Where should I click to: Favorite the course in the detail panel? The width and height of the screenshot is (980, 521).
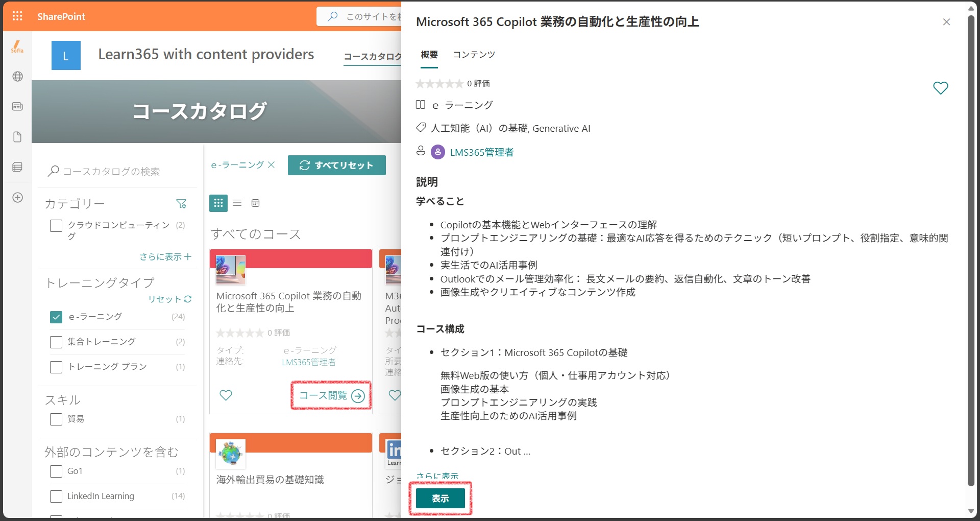point(940,88)
